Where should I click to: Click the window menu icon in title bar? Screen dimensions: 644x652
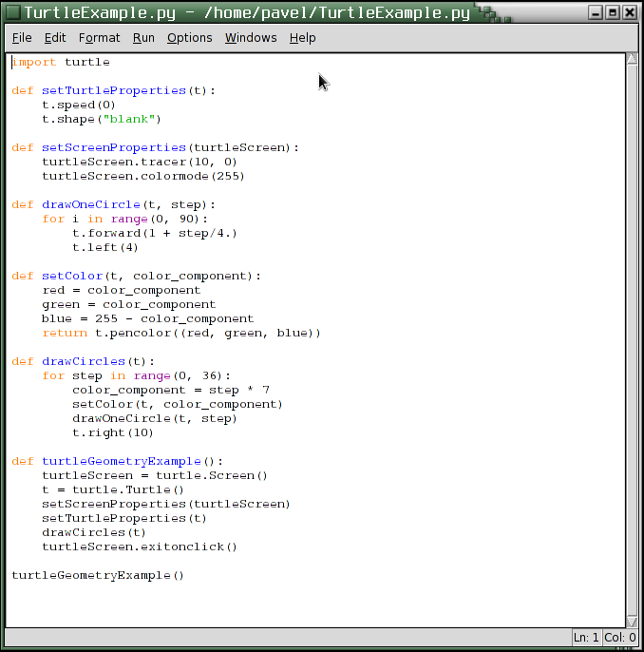13,12
